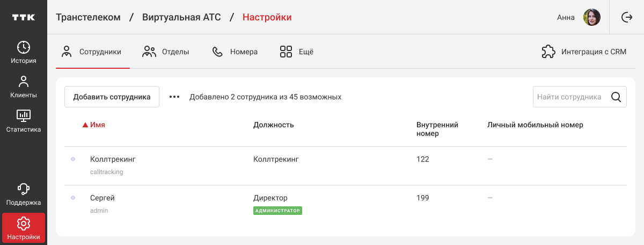Click the search magnifier icon
Image resolution: width=644 pixels, height=245 pixels.
(616, 97)
